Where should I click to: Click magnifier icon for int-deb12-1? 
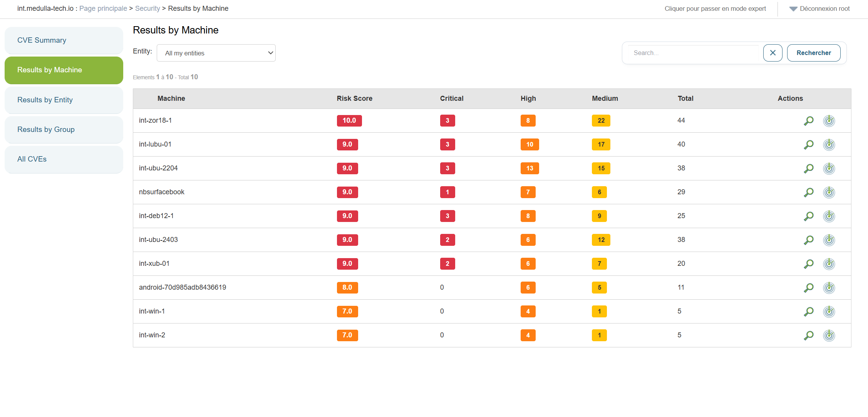tap(809, 216)
